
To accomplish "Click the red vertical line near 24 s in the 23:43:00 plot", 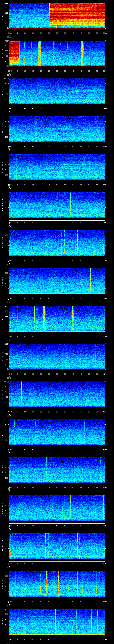I will [x=47, y=469].
